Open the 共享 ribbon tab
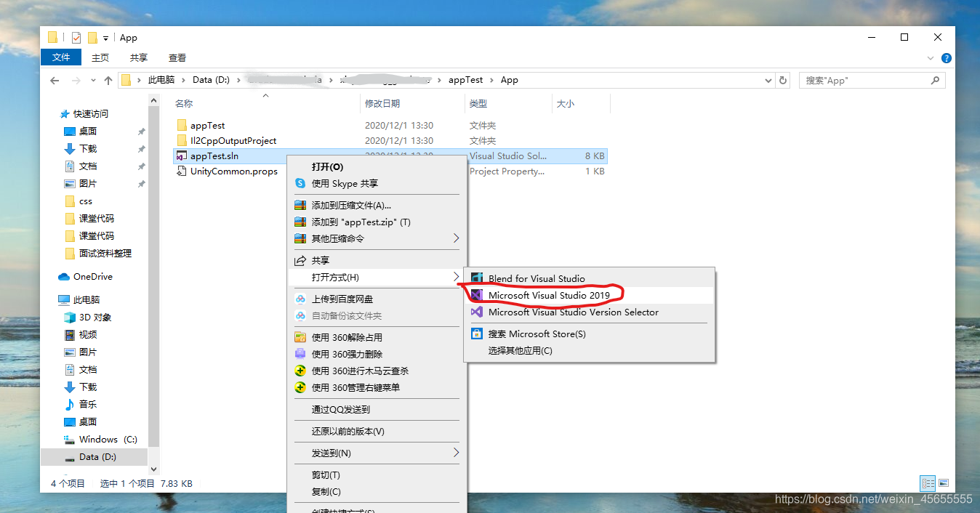 139,57
